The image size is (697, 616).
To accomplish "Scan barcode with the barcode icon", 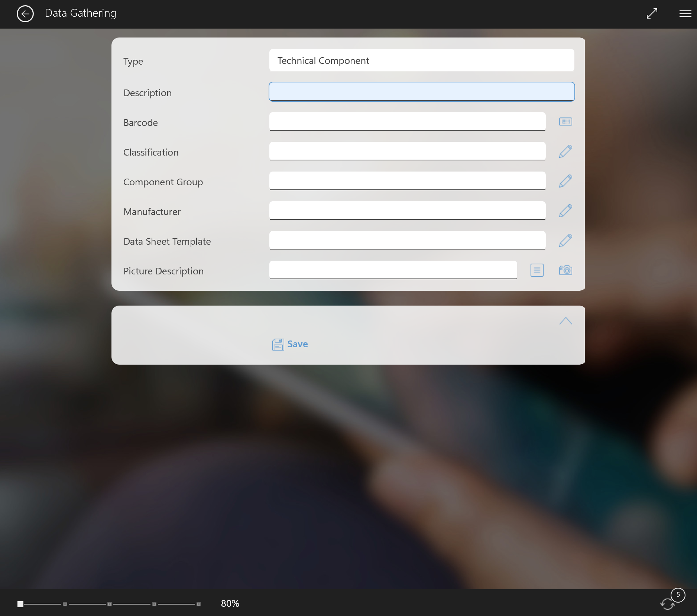I will [565, 122].
